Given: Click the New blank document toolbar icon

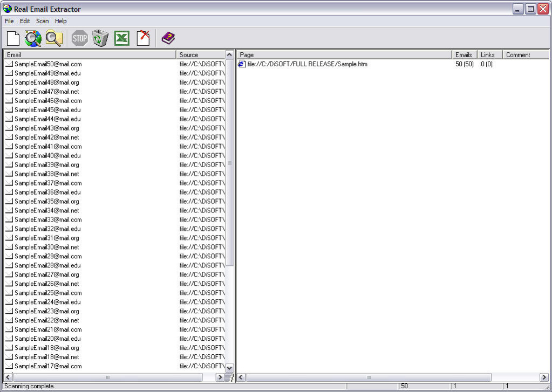Looking at the screenshot, I should (13, 38).
